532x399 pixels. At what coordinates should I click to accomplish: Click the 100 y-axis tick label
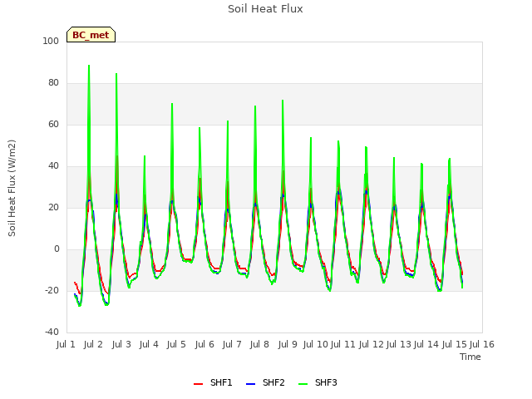coord(51,41)
